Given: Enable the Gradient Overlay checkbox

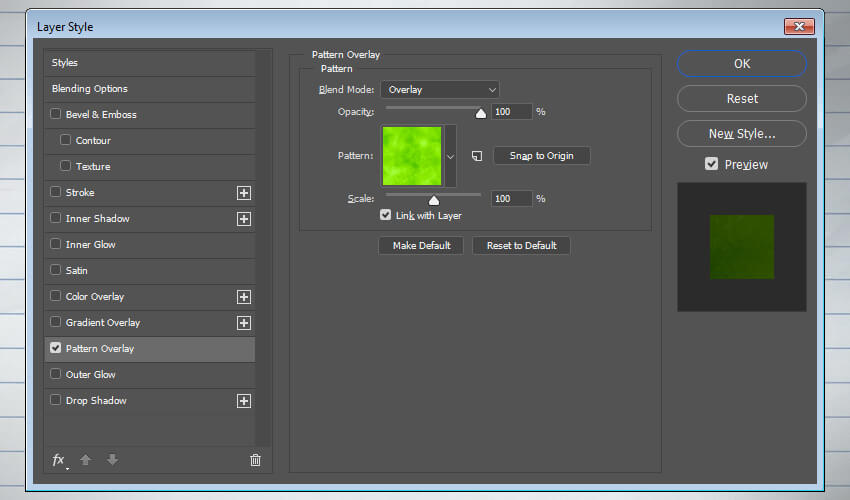Looking at the screenshot, I should tap(55, 322).
